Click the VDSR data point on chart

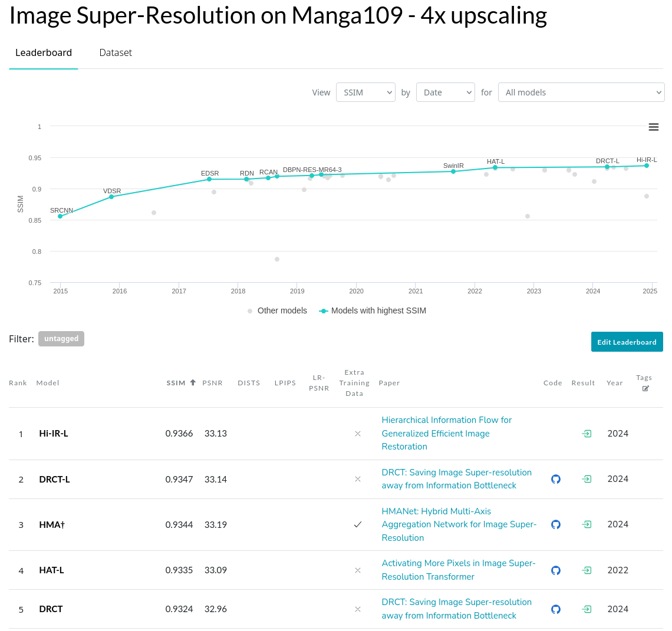(111, 197)
